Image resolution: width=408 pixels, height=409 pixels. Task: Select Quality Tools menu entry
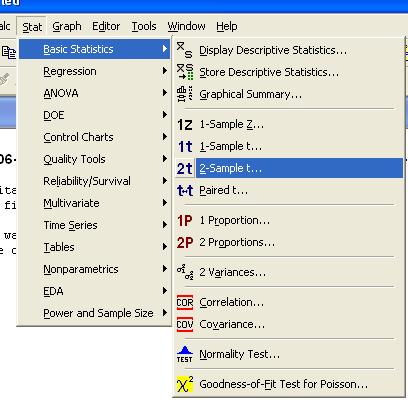pyautogui.click(x=95, y=159)
